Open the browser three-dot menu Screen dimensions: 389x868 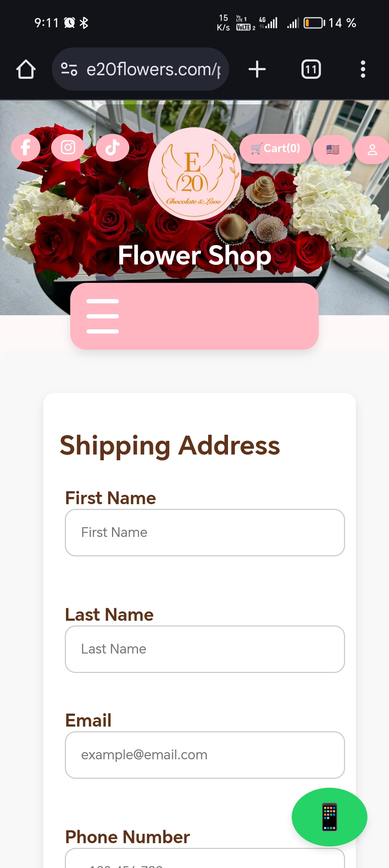[x=363, y=69]
